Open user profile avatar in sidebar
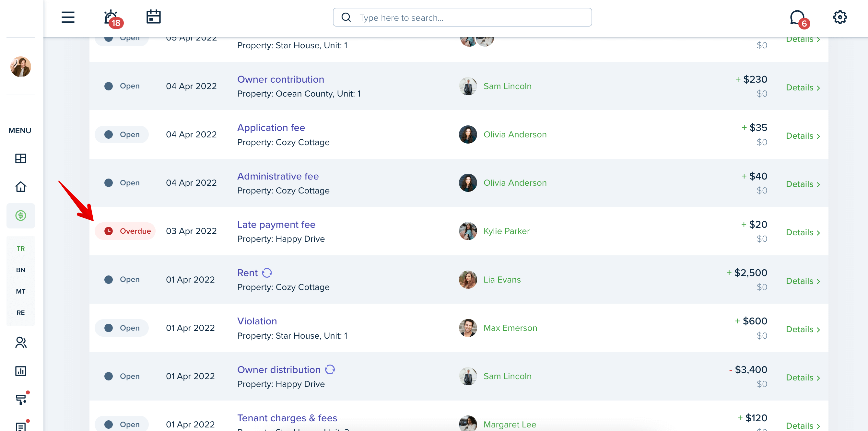 click(20, 67)
